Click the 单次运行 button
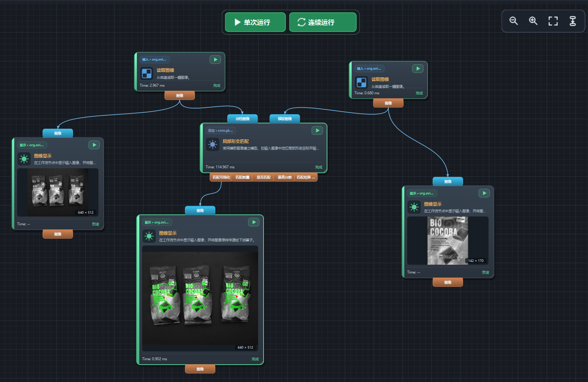This screenshot has width=588, height=382. (255, 22)
